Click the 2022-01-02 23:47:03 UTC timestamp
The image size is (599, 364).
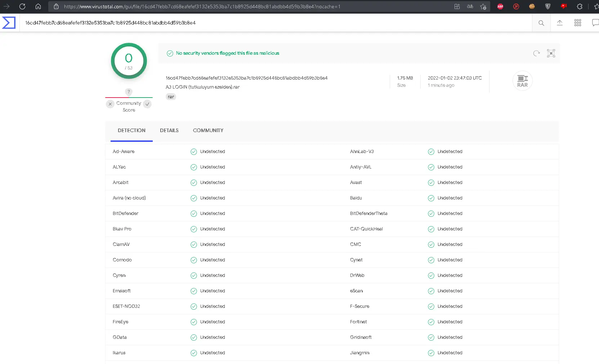tap(455, 78)
